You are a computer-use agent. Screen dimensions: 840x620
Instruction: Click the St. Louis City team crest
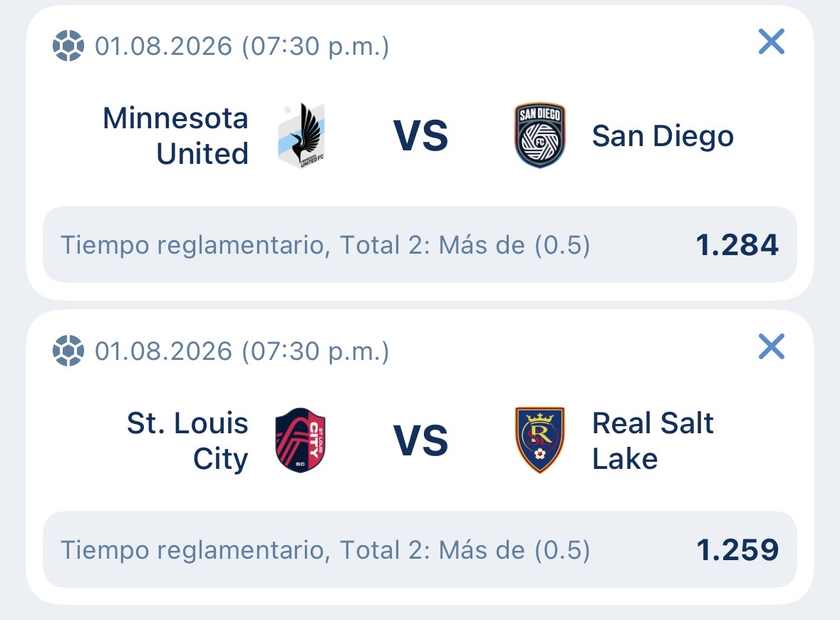click(x=301, y=440)
